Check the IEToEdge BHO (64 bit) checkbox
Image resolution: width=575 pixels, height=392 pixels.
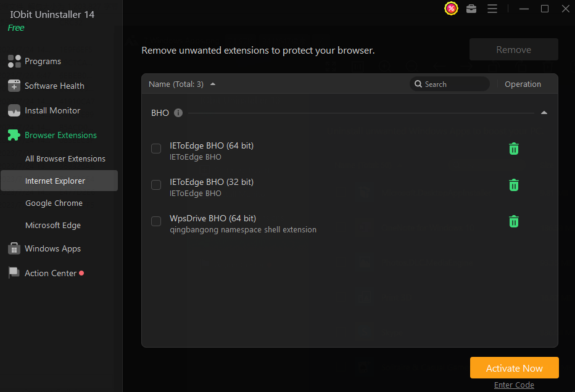click(x=156, y=149)
